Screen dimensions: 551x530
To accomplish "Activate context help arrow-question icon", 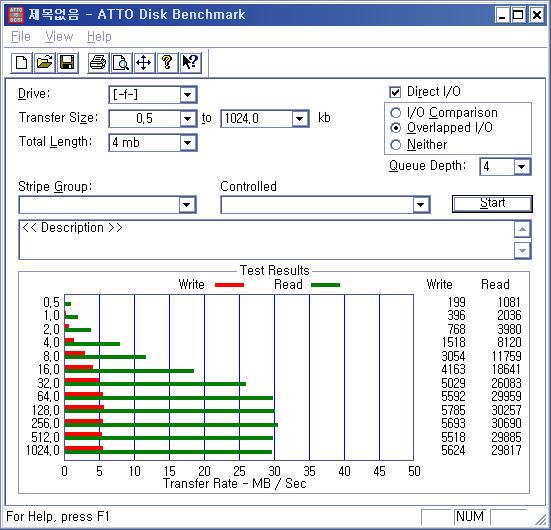I will (x=190, y=63).
